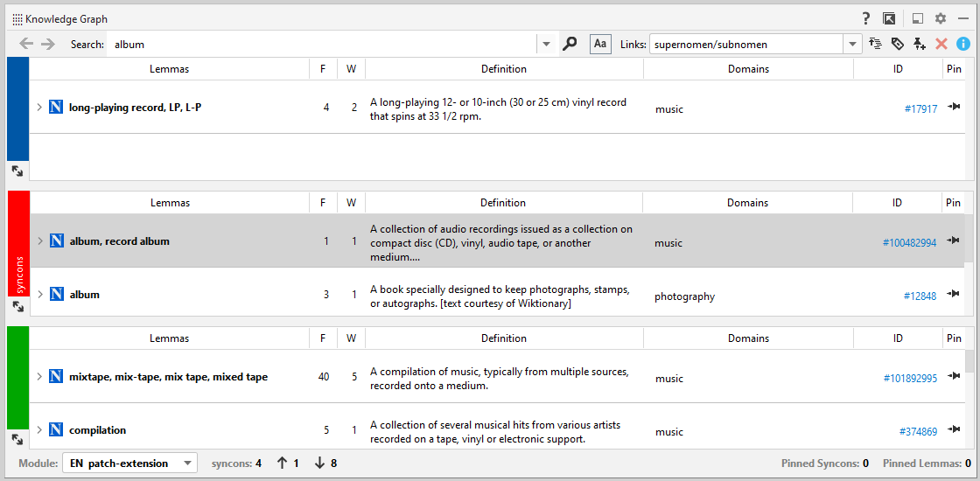Toggle the Aa case-sensitive search button
The height and width of the screenshot is (481, 980).
click(x=600, y=44)
